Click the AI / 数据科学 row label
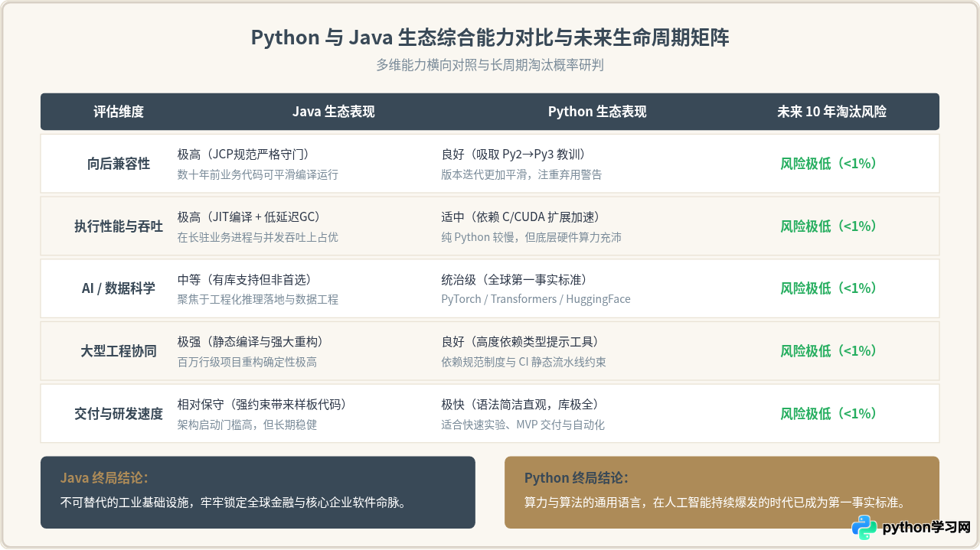Screen dimensions: 980x550 click(119, 288)
